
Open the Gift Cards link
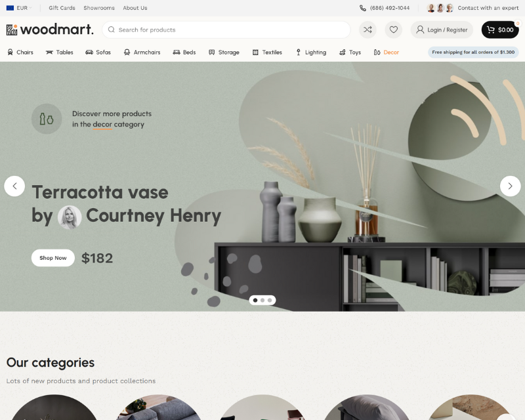(x=62, y=8)
